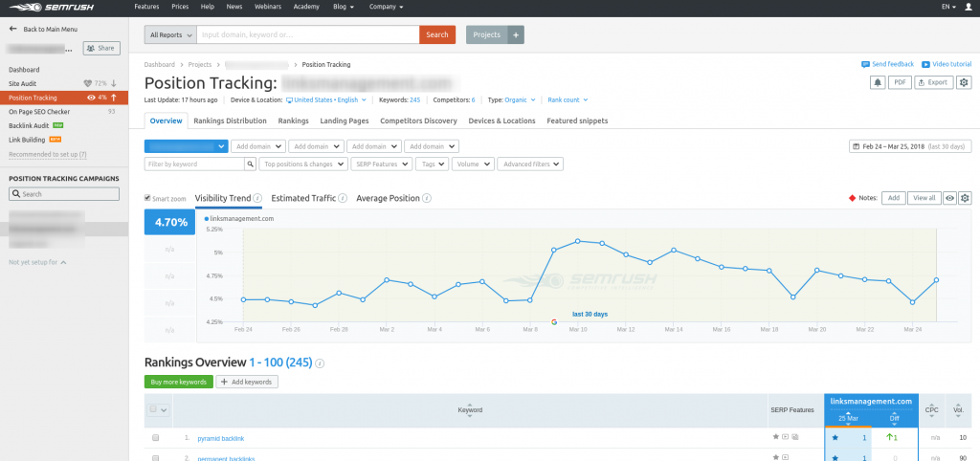Image resolution: width=980 pixels, height=461 pixels.
Task: Click the info icon beside Rankings Overview
Action: 320,362
